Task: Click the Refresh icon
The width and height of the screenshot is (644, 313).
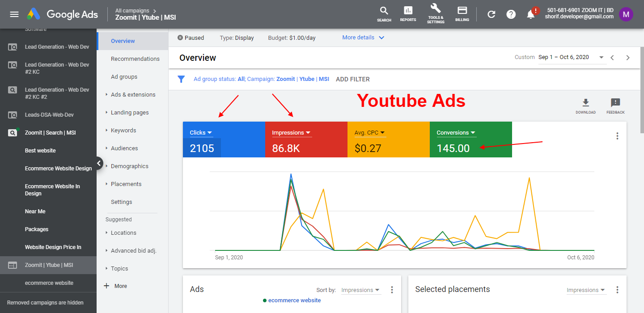Action: pyautogui.click(x=491, y=14)
